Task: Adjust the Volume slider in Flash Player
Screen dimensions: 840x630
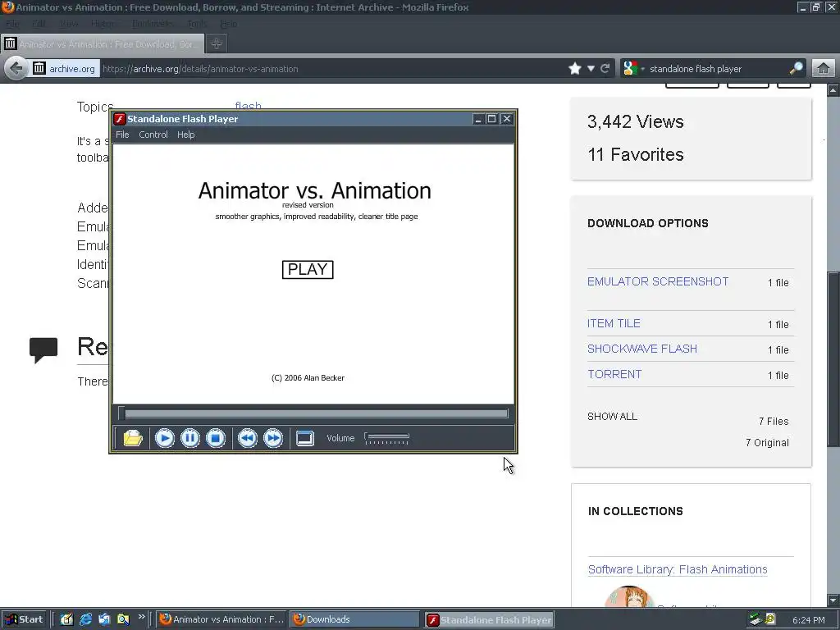Action: tap(386, 438)
